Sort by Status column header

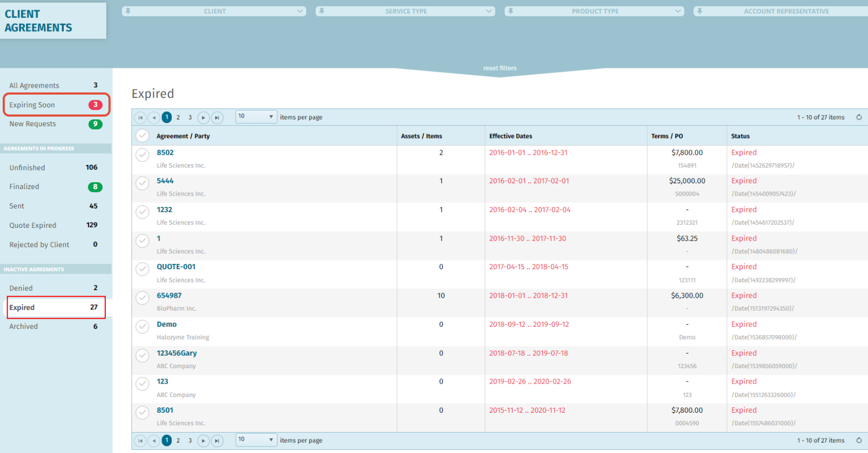point(740,136)
